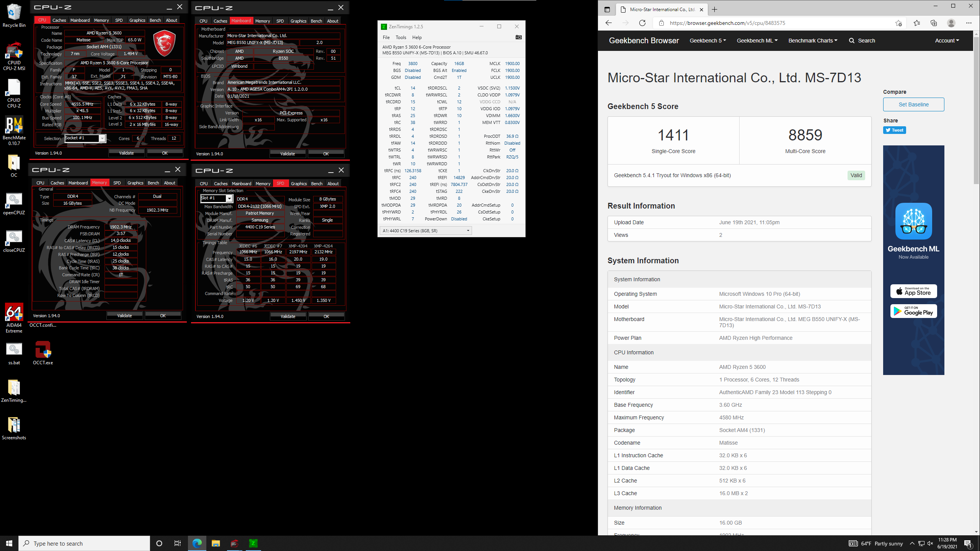Image resolution: width=980 pixels, height=551 pixels.
Task: Click Validate in the Memory CPU-Z window
Action: (x=124, y=316)
